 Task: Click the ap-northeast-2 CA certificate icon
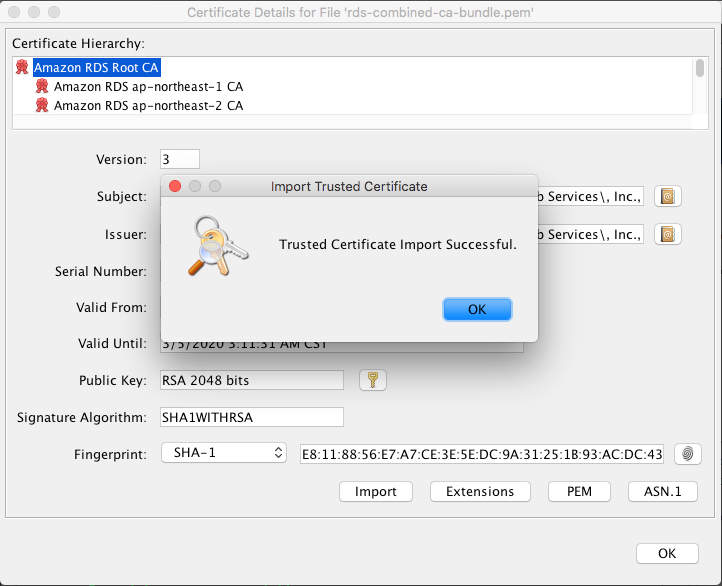(42, 105)
